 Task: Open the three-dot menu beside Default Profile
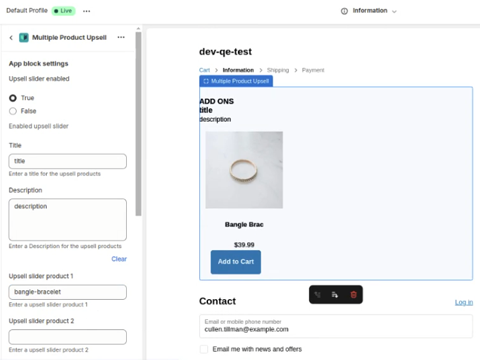point(87,11)
